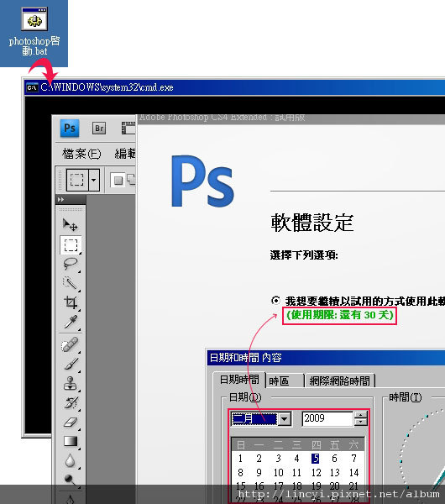The height and width of the screenshot is (504, 445).
Task: Select the Crop tool
Action: tap(71, 302)
